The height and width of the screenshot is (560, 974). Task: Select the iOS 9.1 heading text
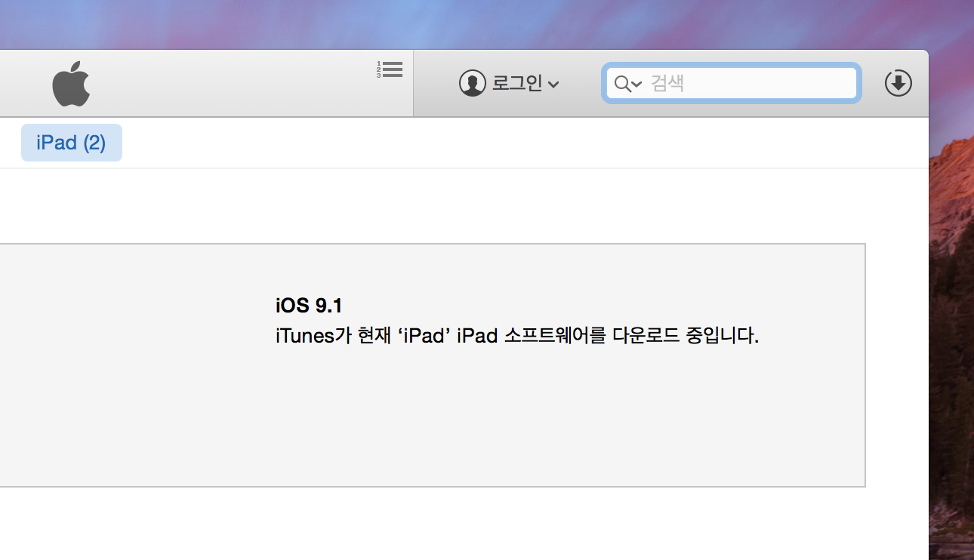(x=309, y=306)
